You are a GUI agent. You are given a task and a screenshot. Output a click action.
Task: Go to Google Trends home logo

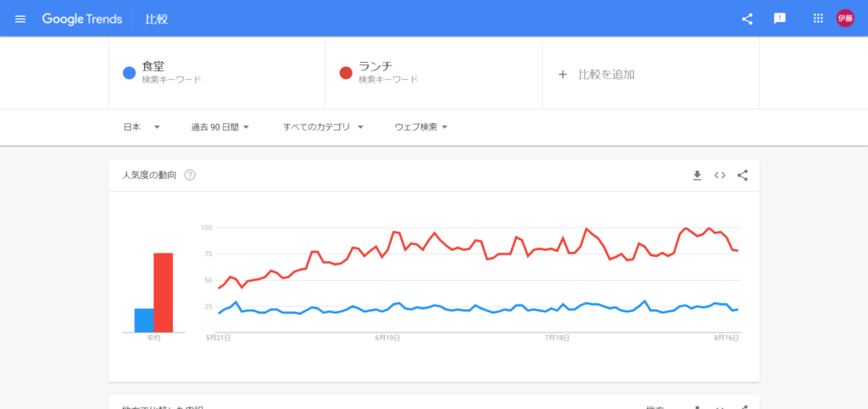82,19
